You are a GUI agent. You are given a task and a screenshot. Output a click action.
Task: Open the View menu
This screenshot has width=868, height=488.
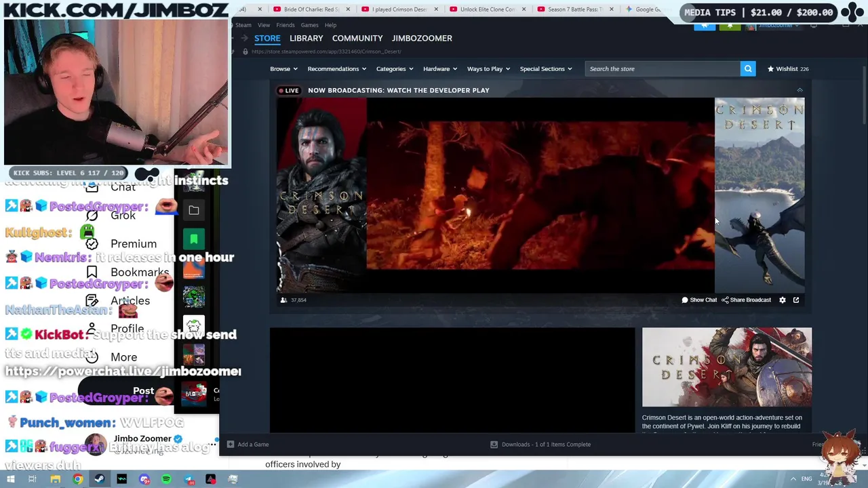coord(264,25)
